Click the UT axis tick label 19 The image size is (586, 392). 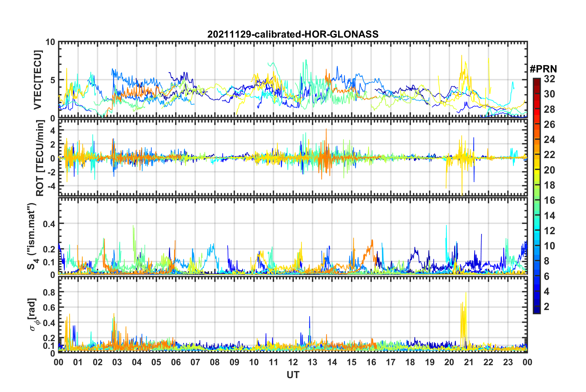click(430, 362)
